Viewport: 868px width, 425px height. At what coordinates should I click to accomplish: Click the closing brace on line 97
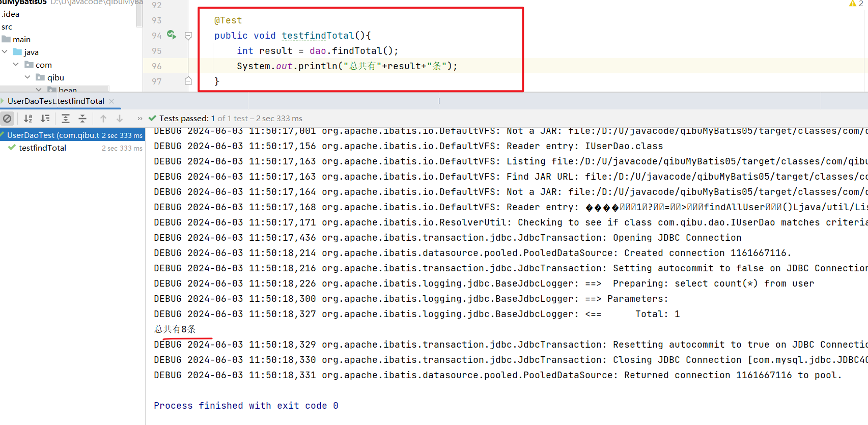coord(217,81)
